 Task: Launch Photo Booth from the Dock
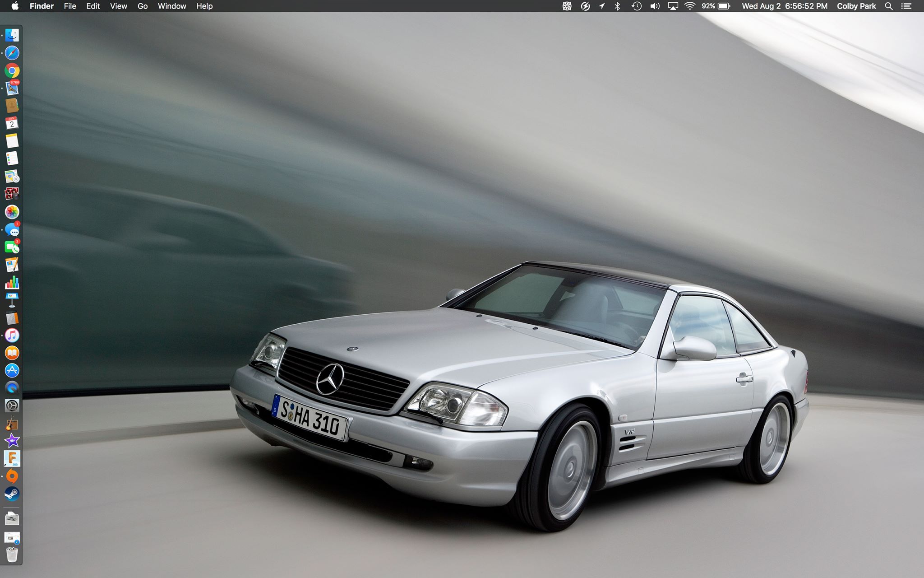(12, 194)
